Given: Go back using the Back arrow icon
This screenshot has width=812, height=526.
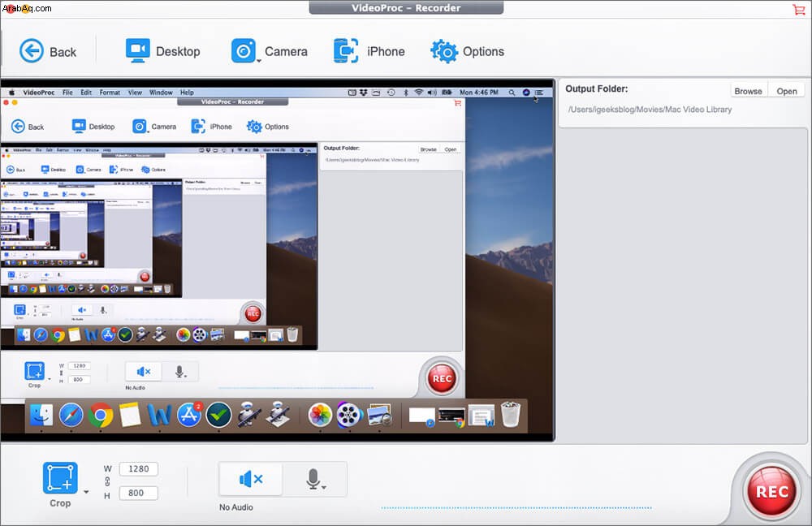Looking at the screenshot, I should [32, 51].
